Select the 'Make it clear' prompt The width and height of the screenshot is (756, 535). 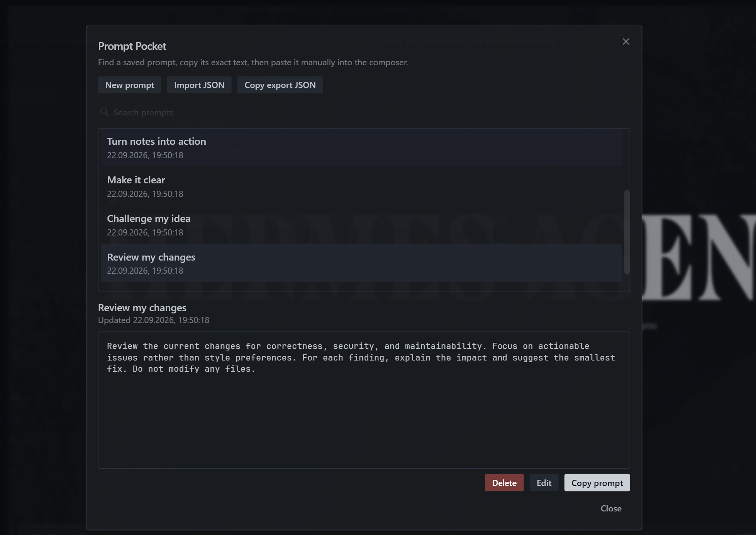[x=361, y=186]
